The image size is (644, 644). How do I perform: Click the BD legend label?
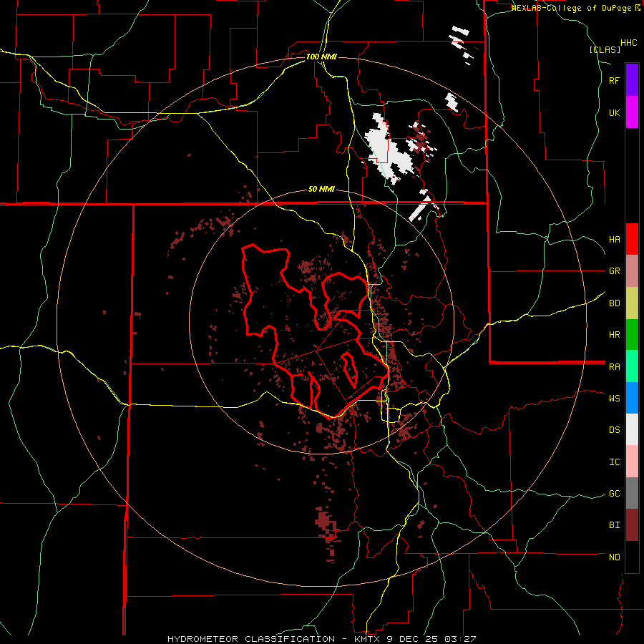pyautogui.click(x=615, y=303)
